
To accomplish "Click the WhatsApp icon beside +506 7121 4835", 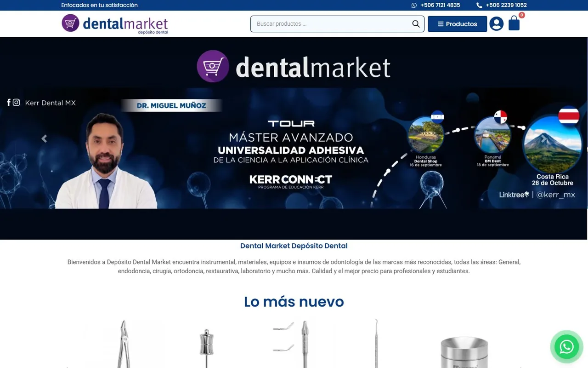I will pyautogui.click(x=414, y=5).
